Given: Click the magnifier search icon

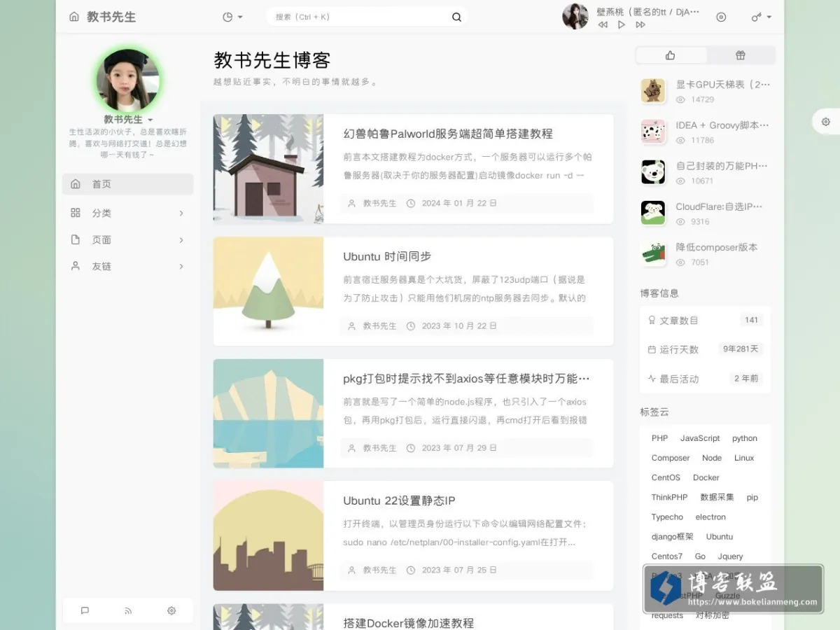Looking at the screenshot, I should 456,17.
